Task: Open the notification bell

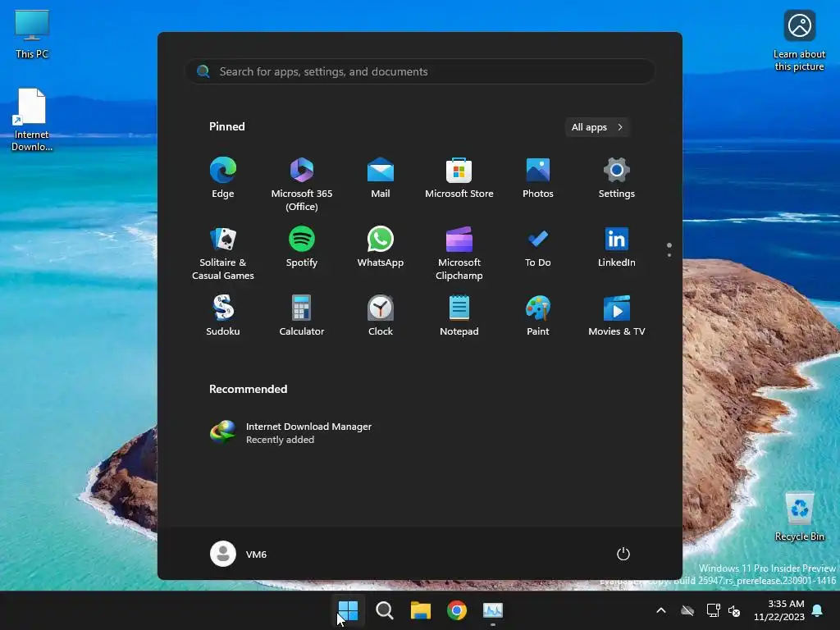Action: point(818,610)
